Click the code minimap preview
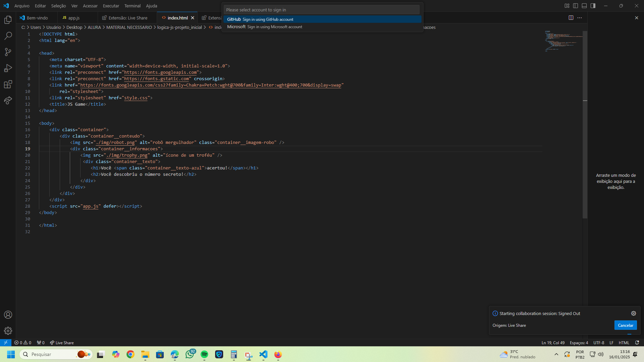 (x=563, y=41)
